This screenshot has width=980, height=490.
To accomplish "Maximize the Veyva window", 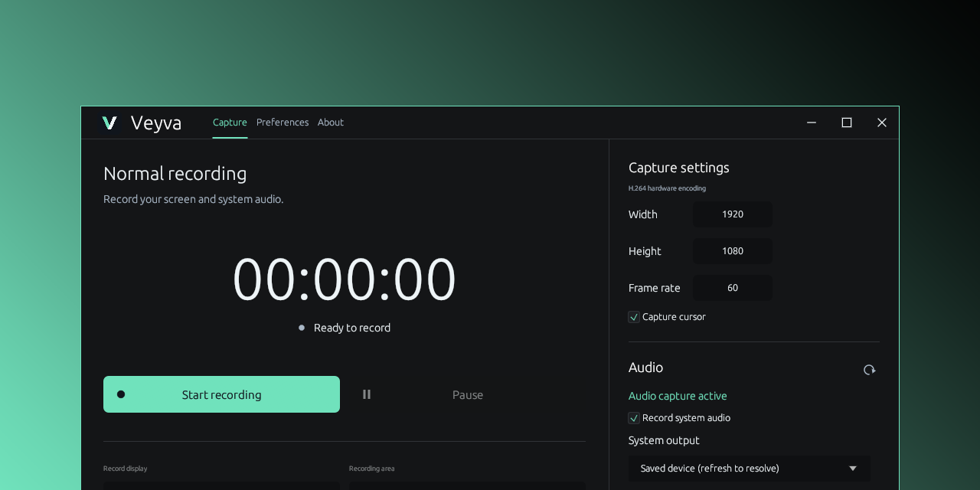I will point(847,122).
